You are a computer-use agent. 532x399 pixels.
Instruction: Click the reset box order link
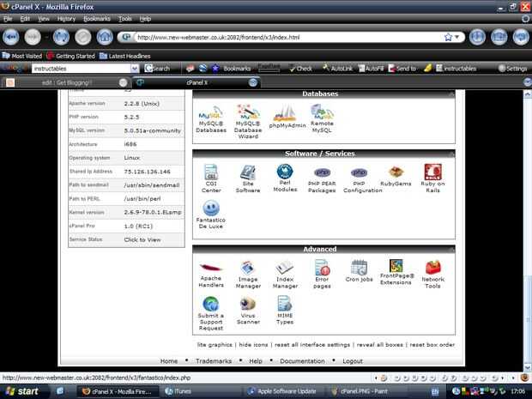432,345
